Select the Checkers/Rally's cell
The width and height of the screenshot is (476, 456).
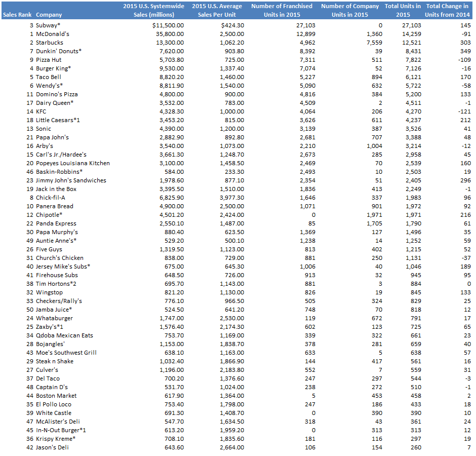(59, 301)
